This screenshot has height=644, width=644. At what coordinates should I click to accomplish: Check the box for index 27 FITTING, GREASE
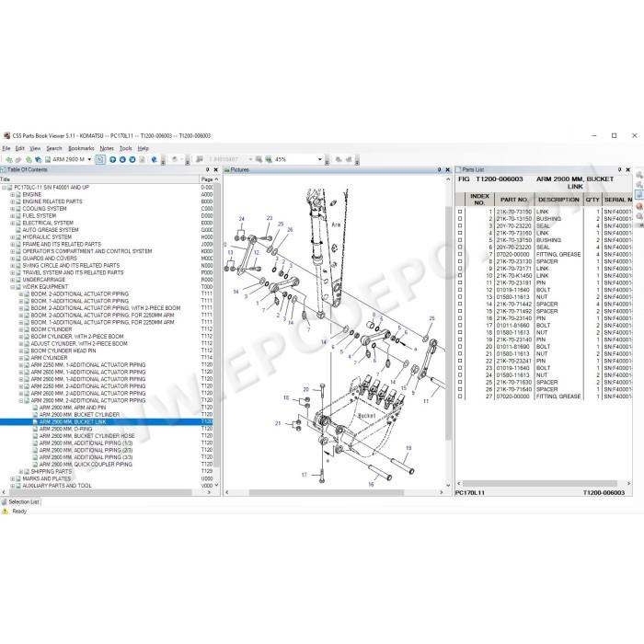click(460, 397)
